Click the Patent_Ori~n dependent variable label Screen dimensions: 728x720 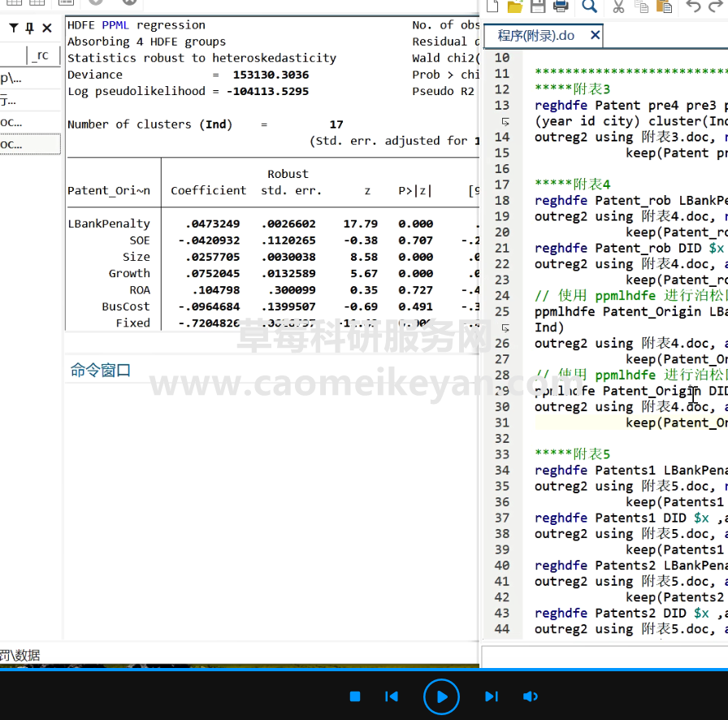(x=109, y=191)
